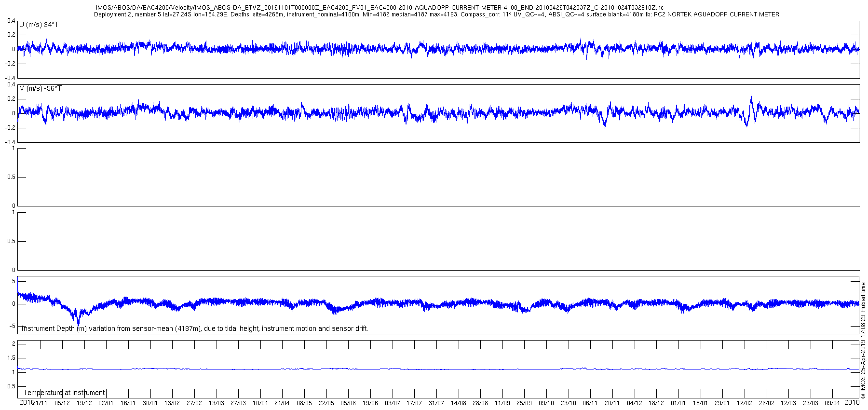Image resolution: width=868 pixels, height=410 pixels.
Task: Click the '17/07' date tick label
Action: coord(414,403)
